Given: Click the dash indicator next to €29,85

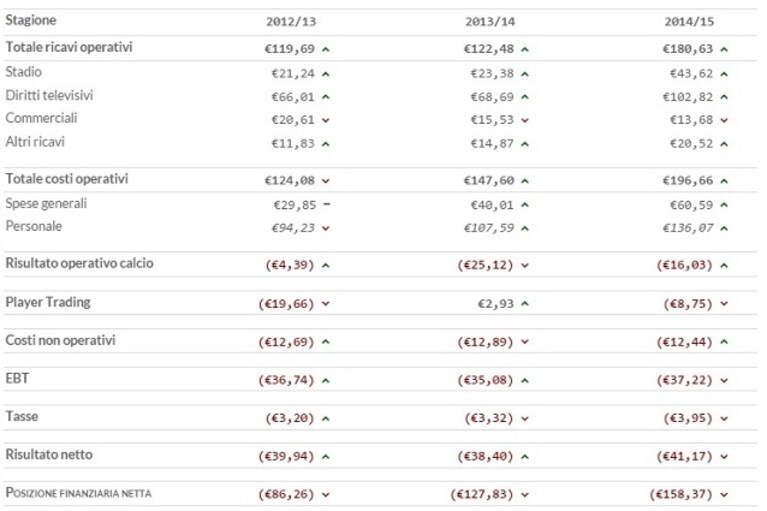Looking at the screenshot, I should [327, 204].
